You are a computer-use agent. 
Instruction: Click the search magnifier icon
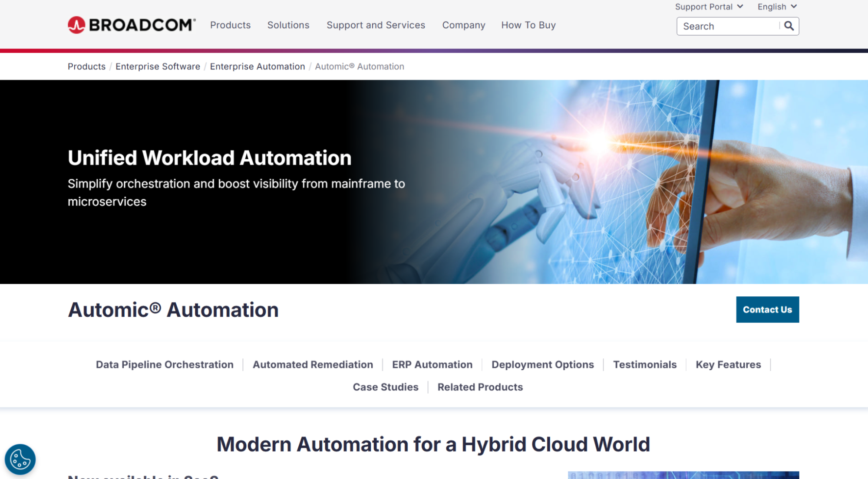pyautogui.click(x=789, y=26)
